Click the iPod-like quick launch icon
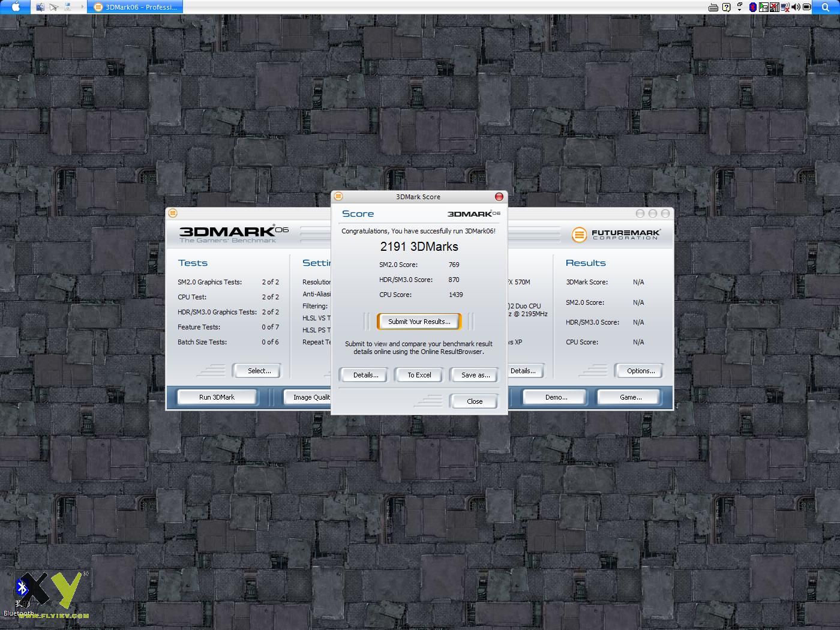The height and width of the screenshot is (630, 840). (68, 7)
